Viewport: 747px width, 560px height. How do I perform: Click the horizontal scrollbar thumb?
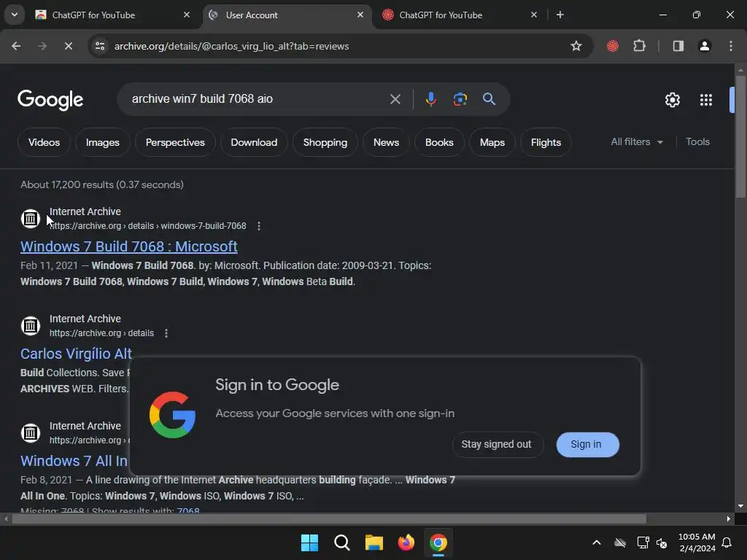pos(329,518)
